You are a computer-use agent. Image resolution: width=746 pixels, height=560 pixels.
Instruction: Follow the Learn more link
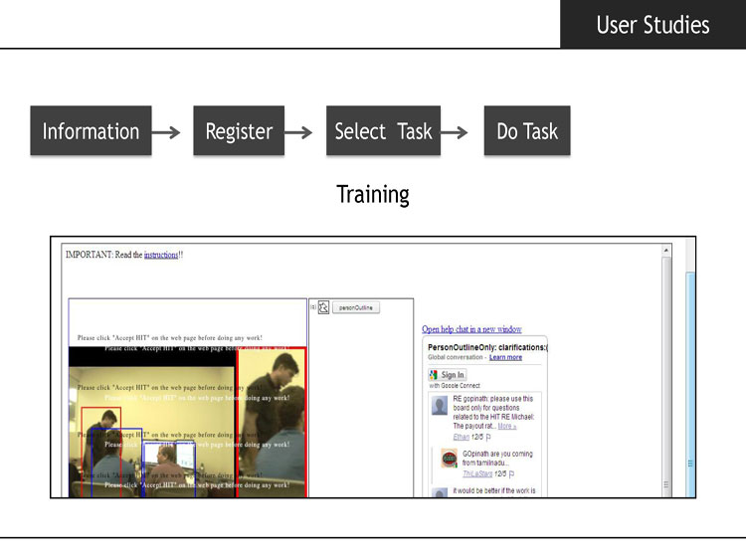pos(505,357)
